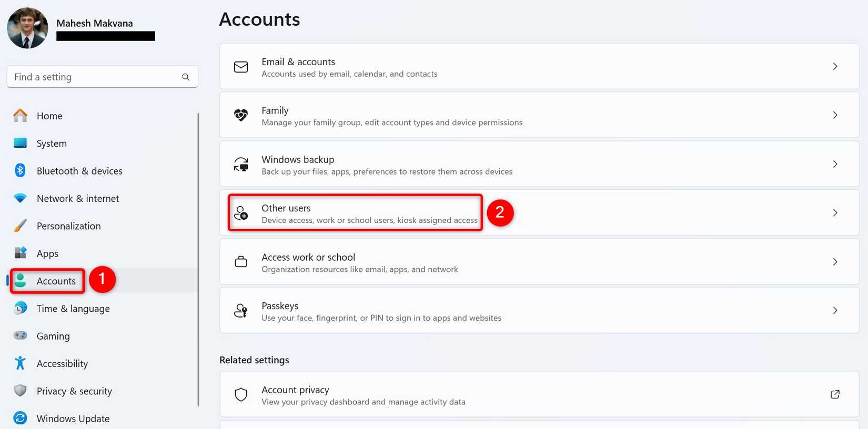Click the Family heart icon
Image resolution: width=868 pixels, height=429 pixels.
(x=241, y=115)
